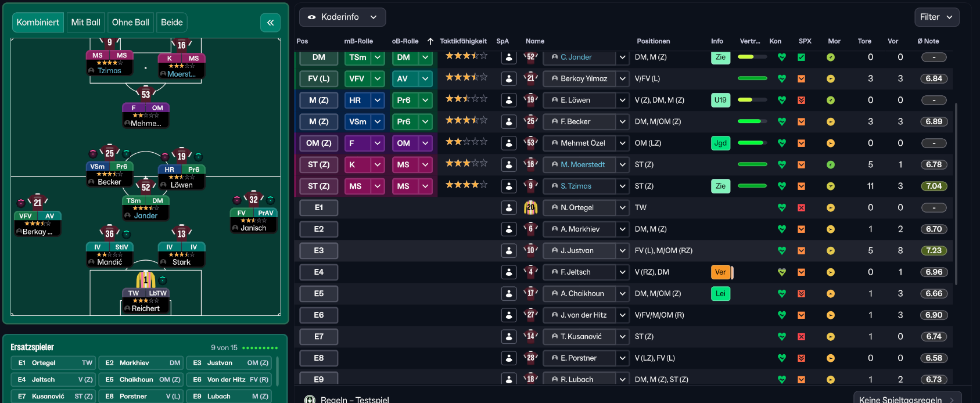Click the number 36 shirt of Mandić
The height and width of the screenshot is (403, 980).
pyautogui.click(x=109, y=233)
